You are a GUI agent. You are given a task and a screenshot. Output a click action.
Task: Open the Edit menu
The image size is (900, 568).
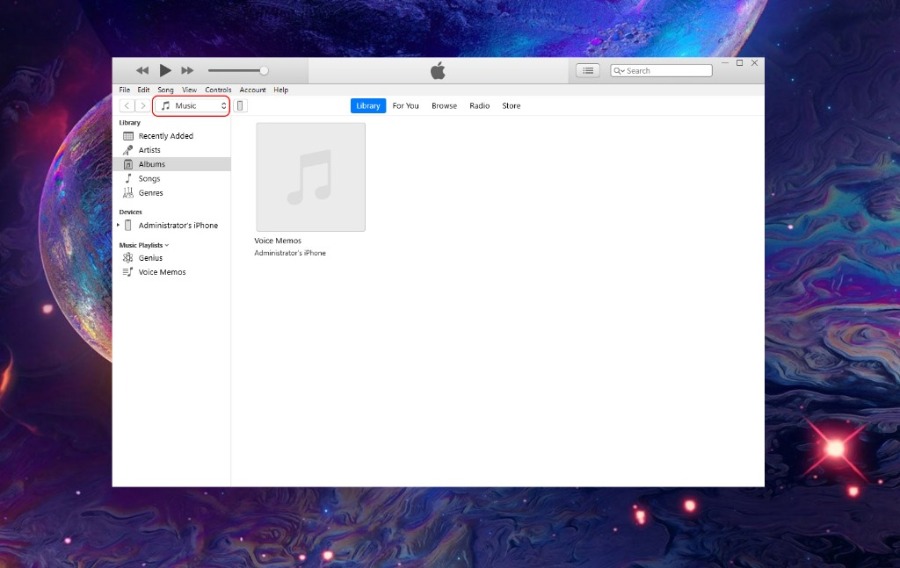(x=143, y=90)
